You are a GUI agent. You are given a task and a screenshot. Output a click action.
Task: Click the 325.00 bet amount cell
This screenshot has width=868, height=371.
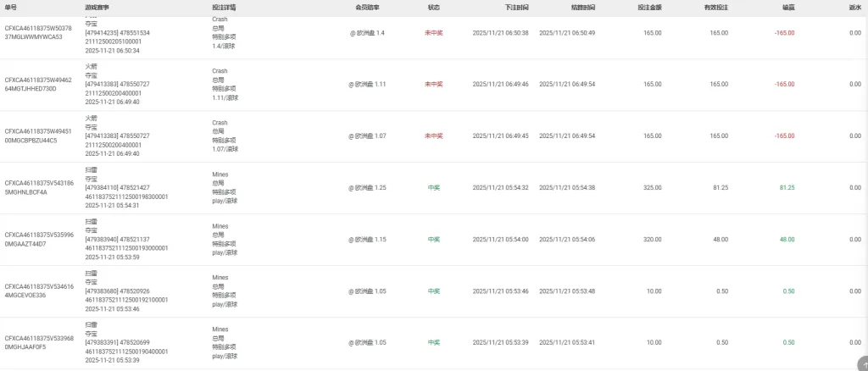pyautogui.click(x=652, y=187)
